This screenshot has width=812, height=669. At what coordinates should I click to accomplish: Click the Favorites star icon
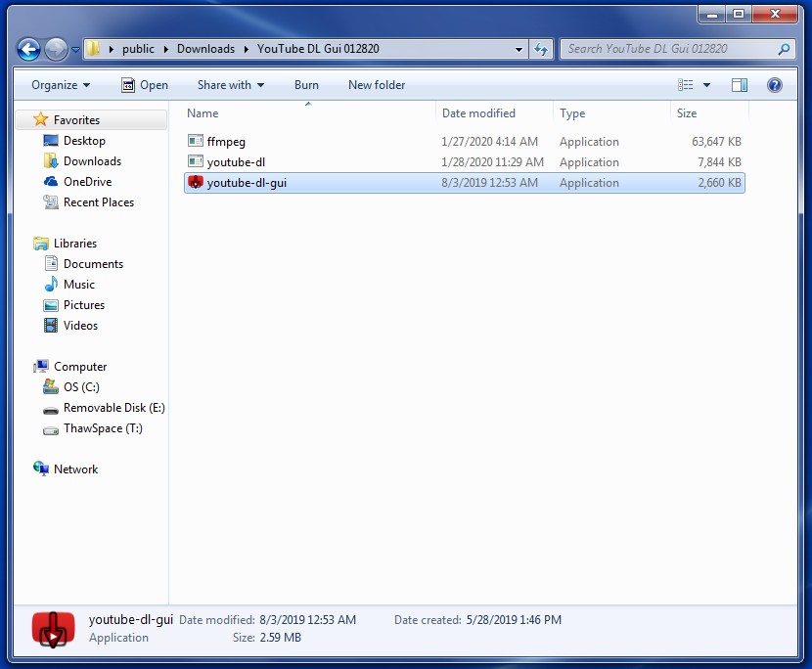(x=40, y=119)
